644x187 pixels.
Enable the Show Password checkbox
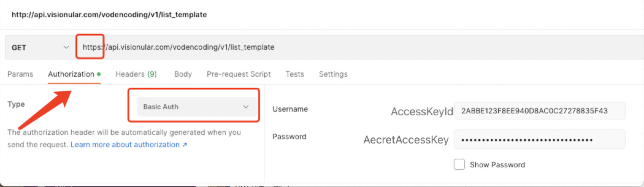459,165
